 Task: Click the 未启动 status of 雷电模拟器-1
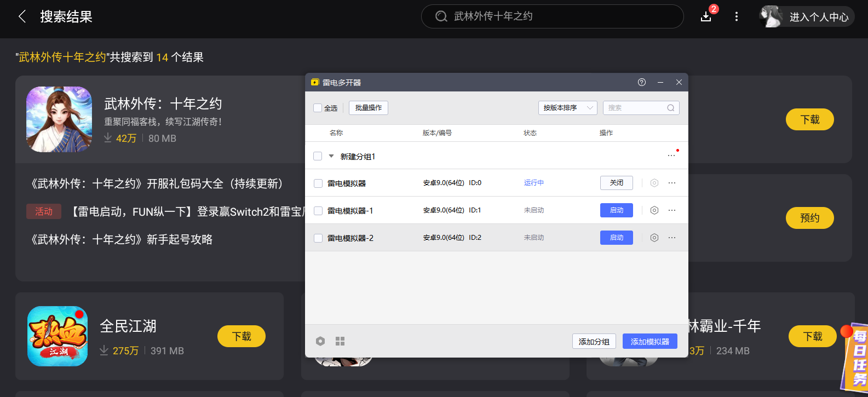pos(534,210)
